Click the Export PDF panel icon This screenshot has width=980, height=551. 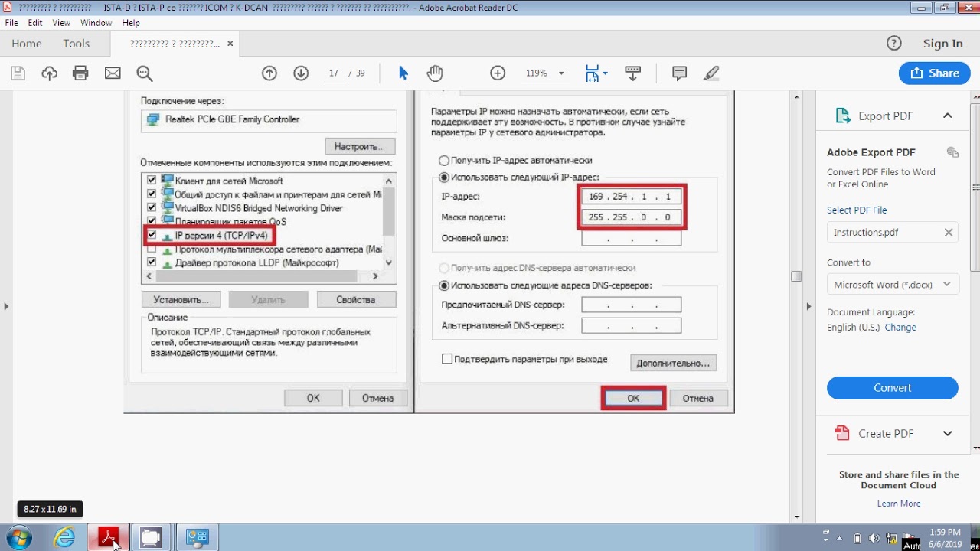click(842, 116)
